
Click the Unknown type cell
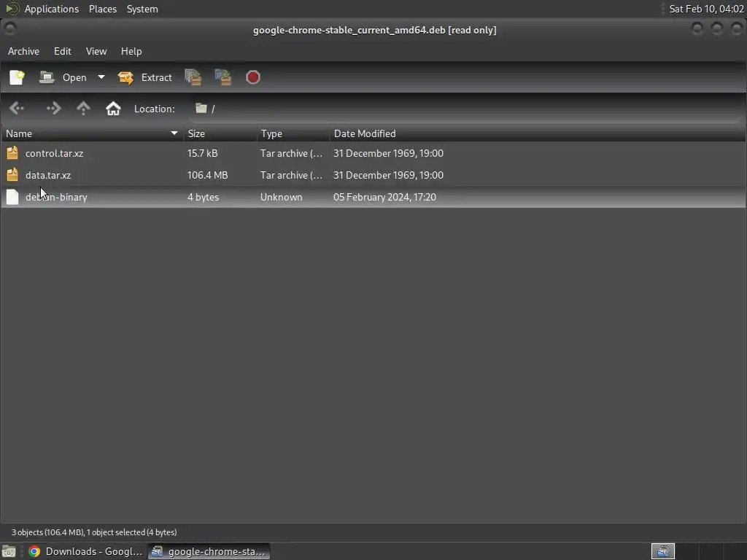pos(281,197)
